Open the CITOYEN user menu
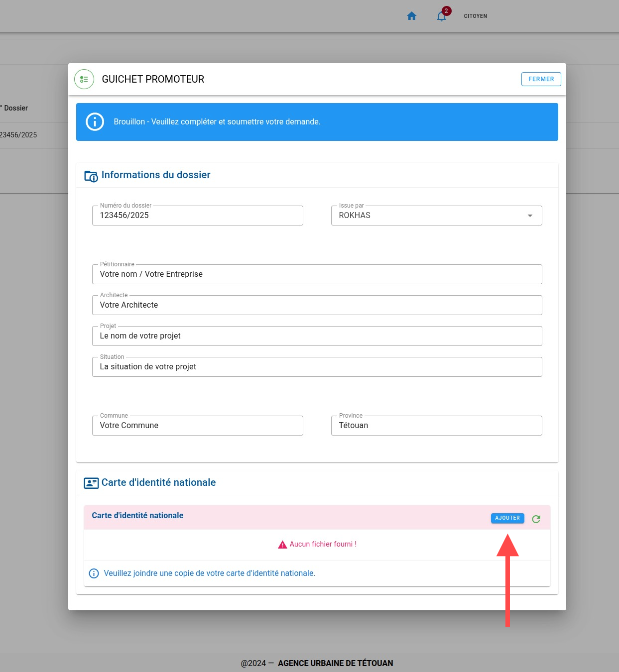This screenshot has height=672, width=619. coord(475,16)
